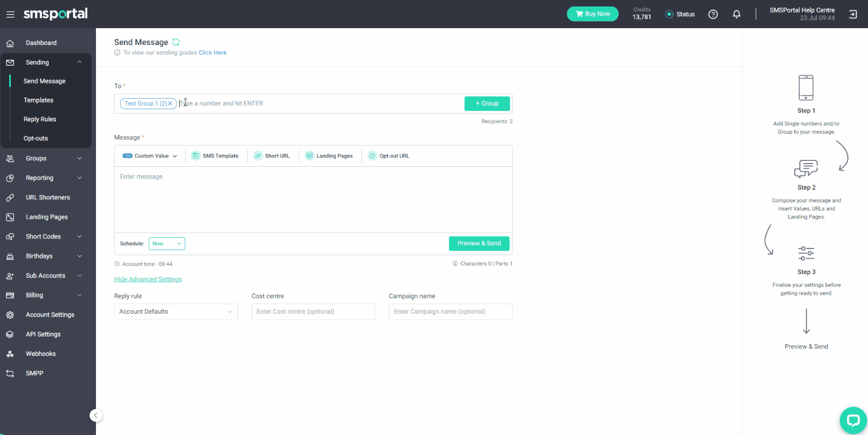Click the Account Settings gear icon
868x435 pixels.
point(10,315)
